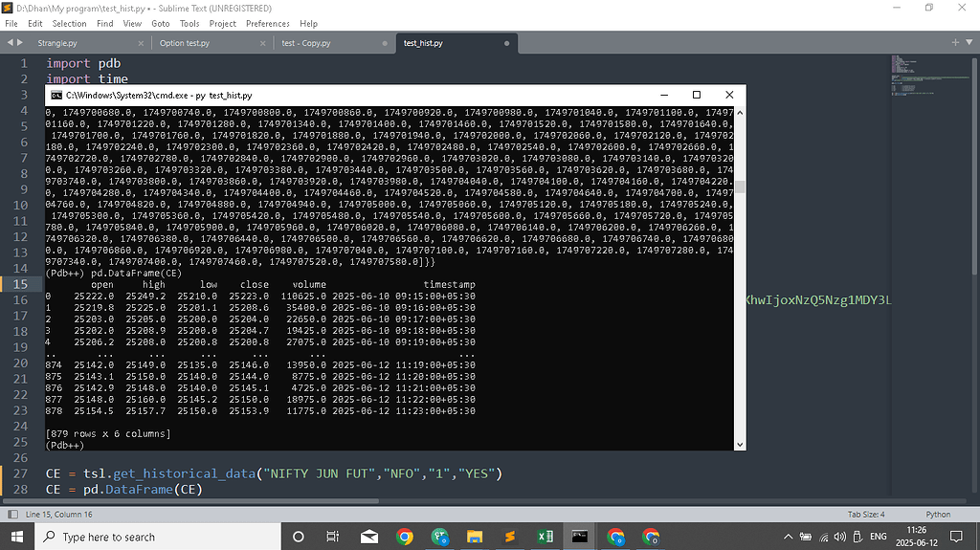980x550 pixels.
Task: Switch to the Option test.py tab
Action: (x=185, y=43)
